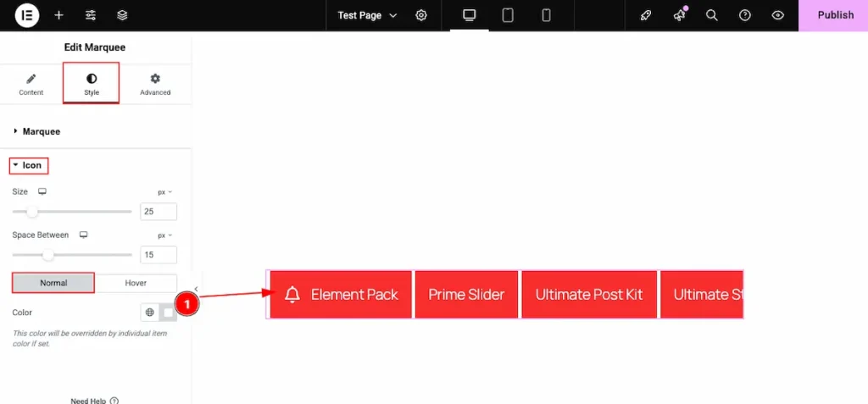Open the Structure layers icon
Screen dimensions: 868x404
pos(122,15)
